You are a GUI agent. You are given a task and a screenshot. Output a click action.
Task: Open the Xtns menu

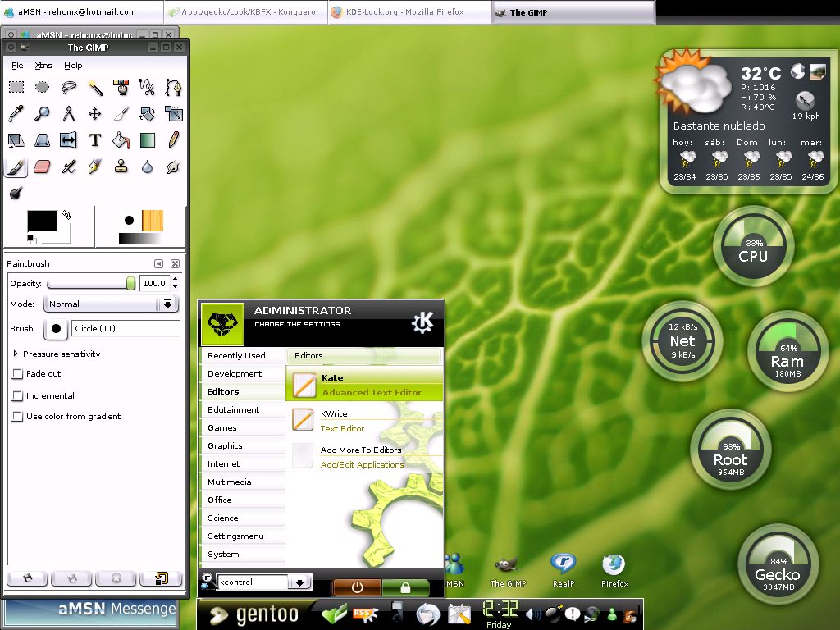pyautogui.click(x=43, y=66)
